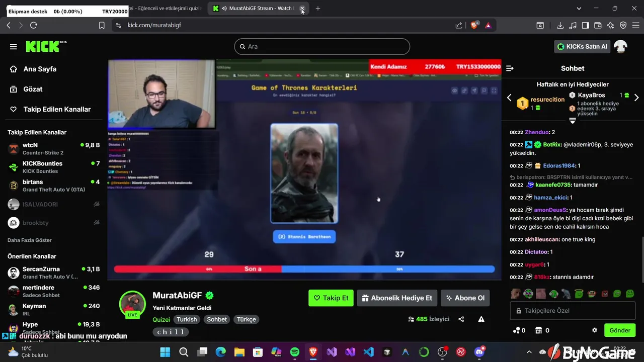Screen dimensions: 644x362
Task: Select the Türkçe tag
Action: [247, 319]
